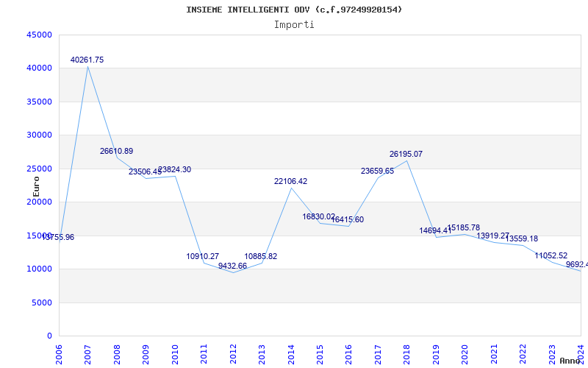Click the 2017 year label

pos(378,354)
